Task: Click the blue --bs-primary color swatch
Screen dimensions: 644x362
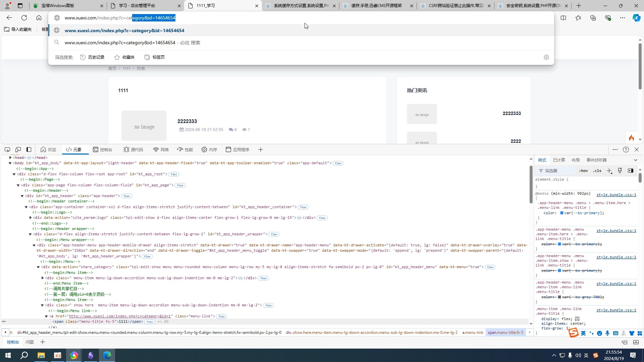Action: 562,213
